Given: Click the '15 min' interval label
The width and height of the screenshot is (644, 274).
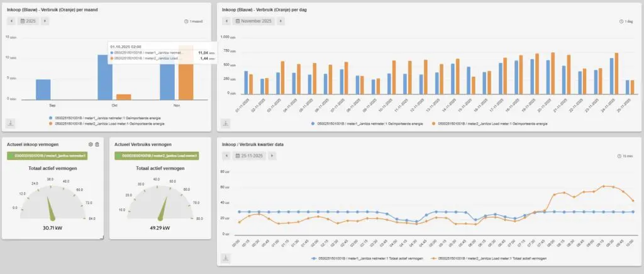Looking at the screenshot, I should [x=625, y=156].
